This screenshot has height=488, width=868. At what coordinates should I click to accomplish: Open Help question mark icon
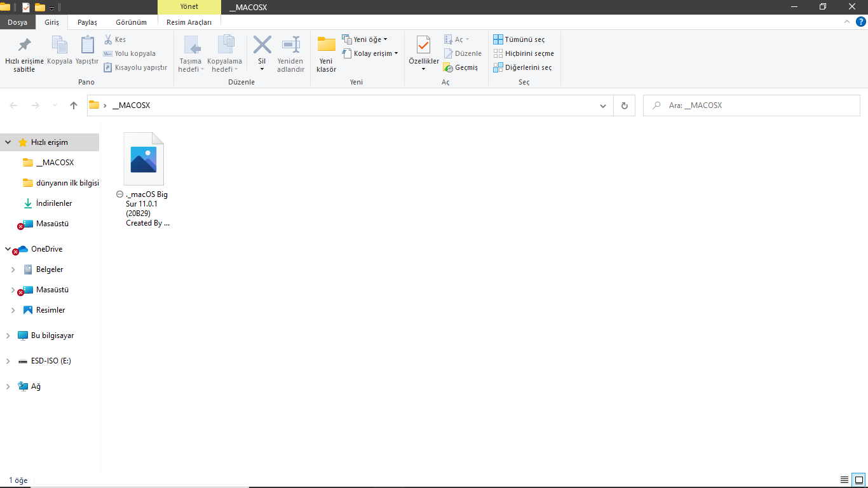pyautogui.click(x=860, y=22)
